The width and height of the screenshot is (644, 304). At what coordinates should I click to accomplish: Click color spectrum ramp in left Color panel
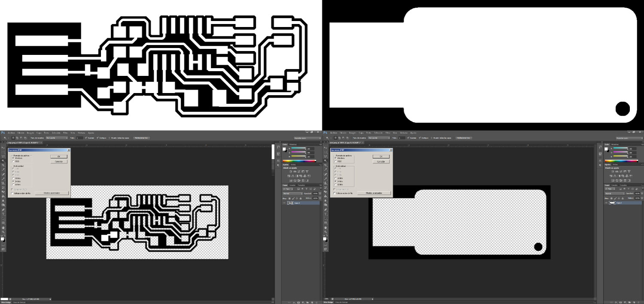[x=299, y=161]
